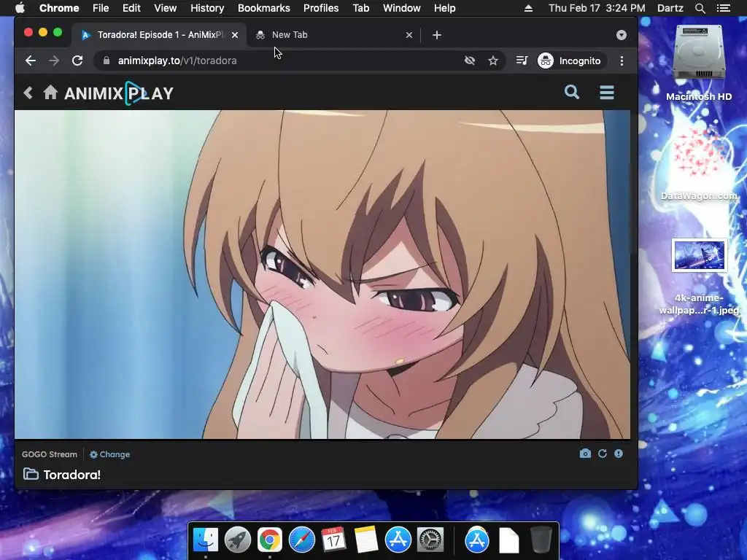Open the Edit menu
The width and height of the screenshot is (747, 560).
pyautogui.click(x=131, y=8)
